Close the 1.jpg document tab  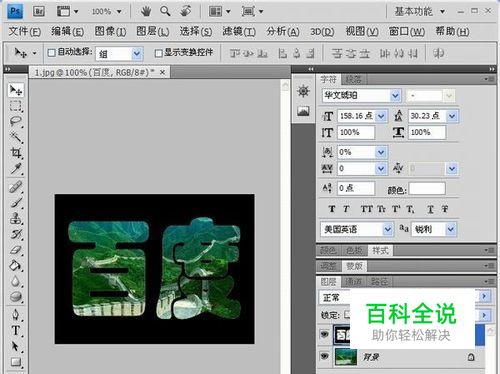pyautogui.click(x=162, y=72)
